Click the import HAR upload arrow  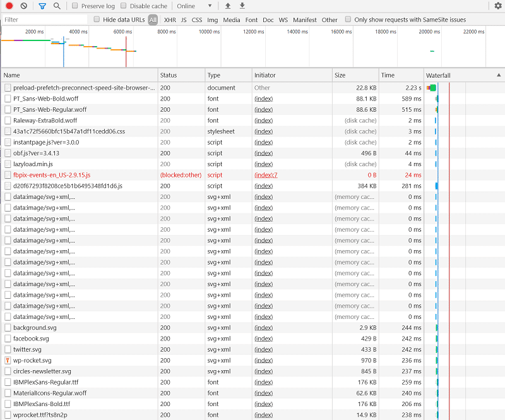click(228, 6)
